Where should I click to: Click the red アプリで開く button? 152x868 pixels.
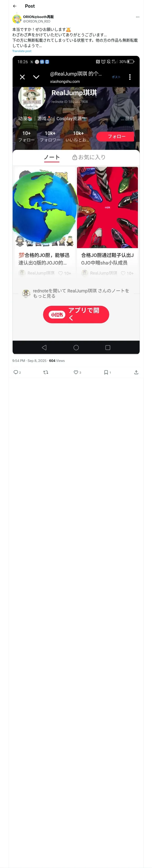[x=76, y=314]
